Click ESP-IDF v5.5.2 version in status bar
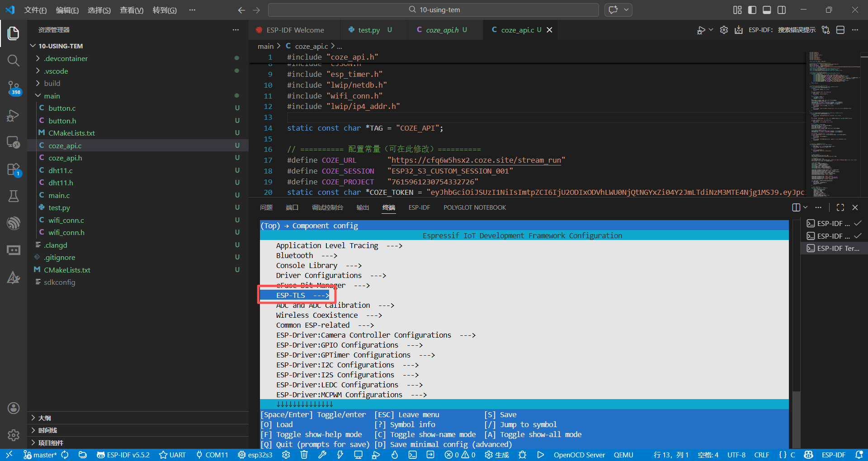 [x=123, y=455]
